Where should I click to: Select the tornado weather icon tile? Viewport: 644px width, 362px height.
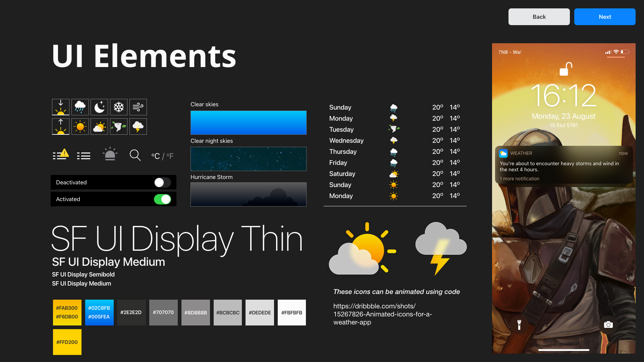119,127
